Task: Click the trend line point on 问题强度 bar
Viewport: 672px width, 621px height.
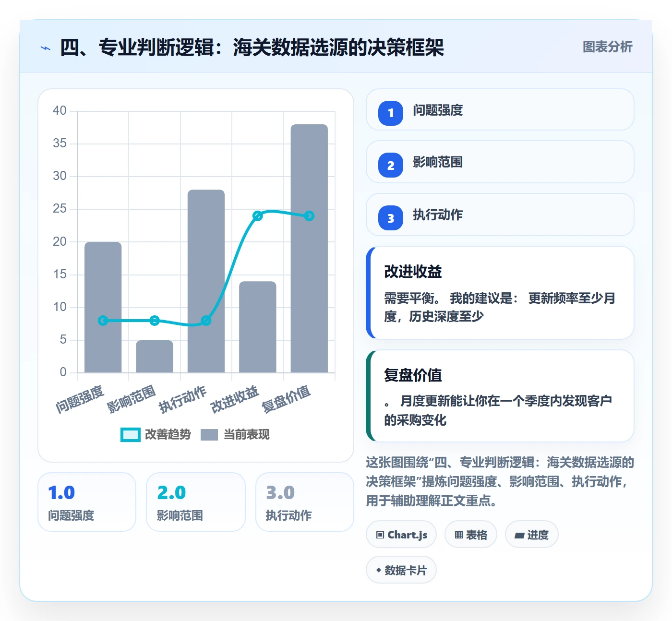Action: pos(103,321)
